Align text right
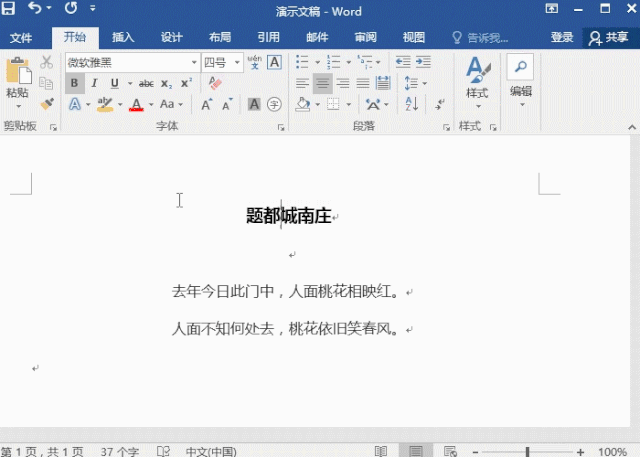This screenshot has width=640, height=457. tap(342, 84)
